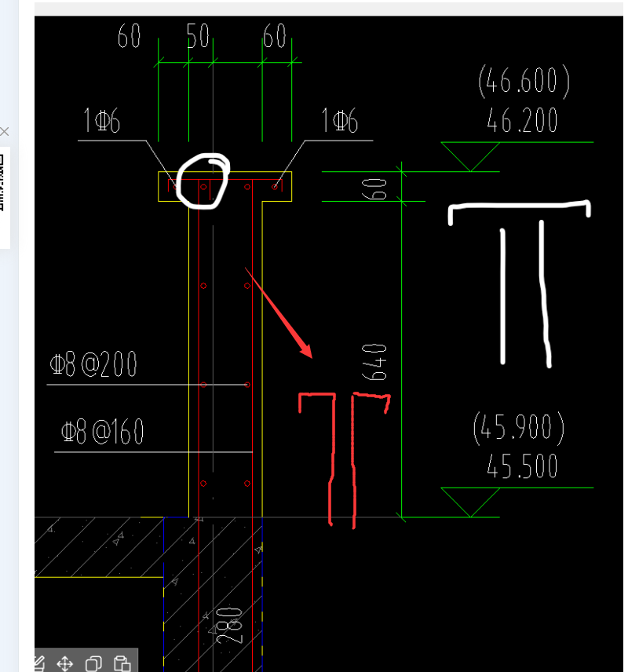Viewport: 628px width, 672px height.
Task: Select the left 1Φ6 rebar label
Action: 101,122
